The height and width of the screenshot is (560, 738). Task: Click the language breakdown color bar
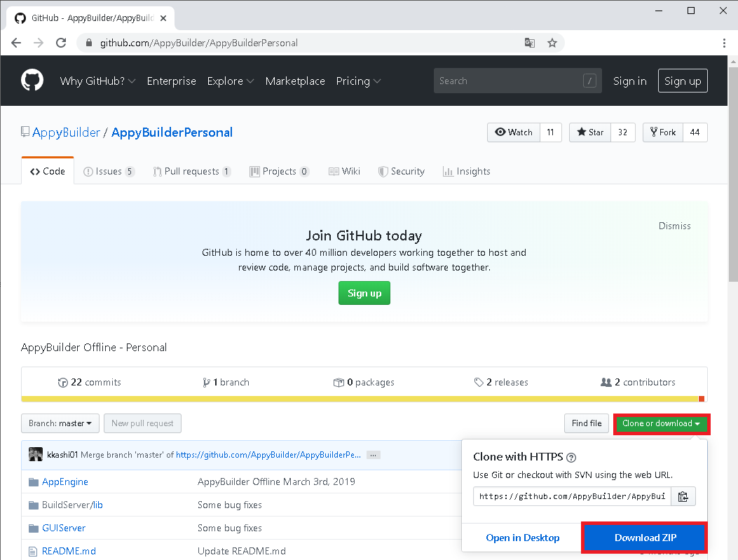[364, 399]
